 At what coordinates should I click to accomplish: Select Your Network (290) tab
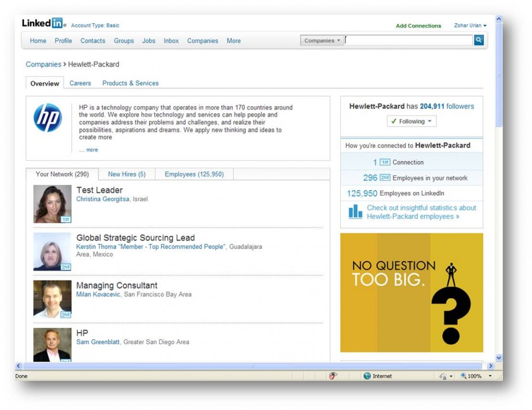point(62,174)
